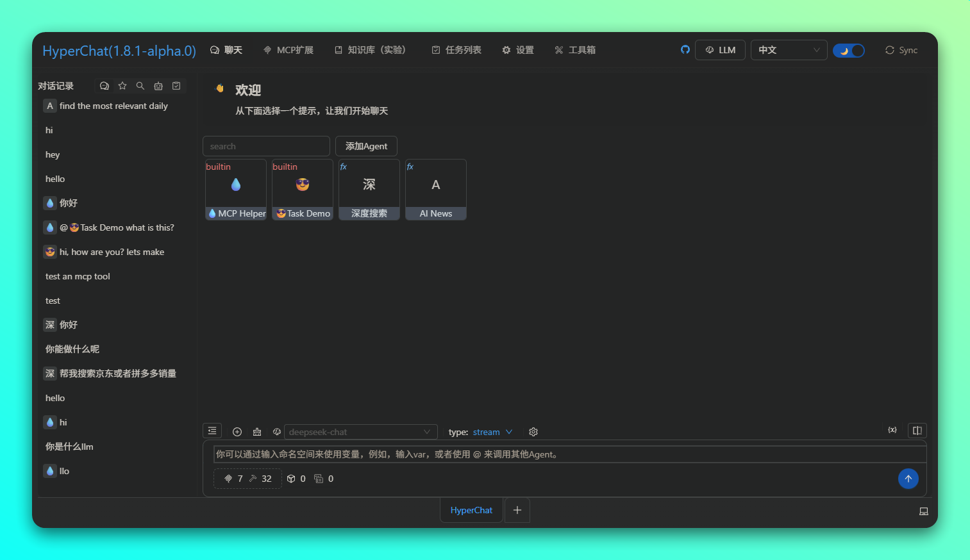Toggle the dark mode moon switch
Screen dimensions: 970x560
(849, 51)
